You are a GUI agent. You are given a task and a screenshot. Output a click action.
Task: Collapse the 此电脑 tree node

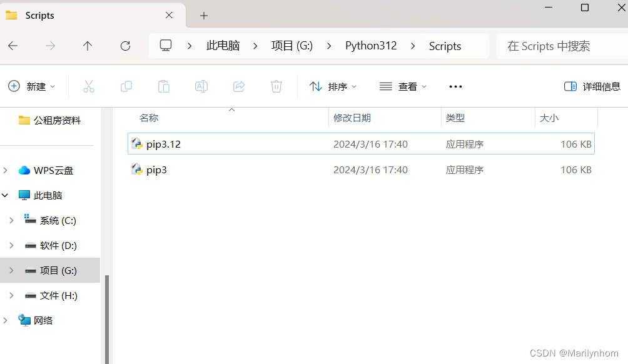[x=5, y=195]
